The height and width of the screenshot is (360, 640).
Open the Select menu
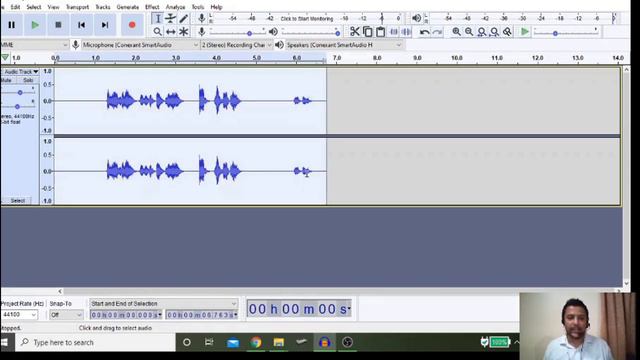pos(34,7)
